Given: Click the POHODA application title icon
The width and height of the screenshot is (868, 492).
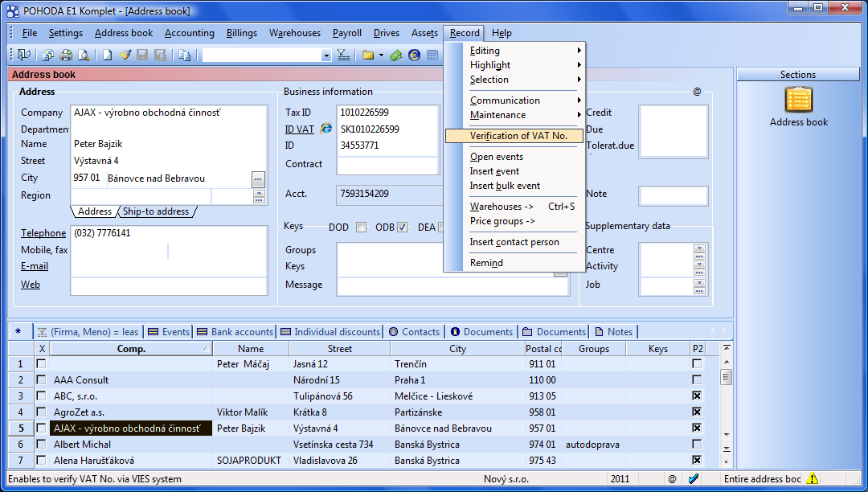Looking at the screenshot, I should point(13,11).
